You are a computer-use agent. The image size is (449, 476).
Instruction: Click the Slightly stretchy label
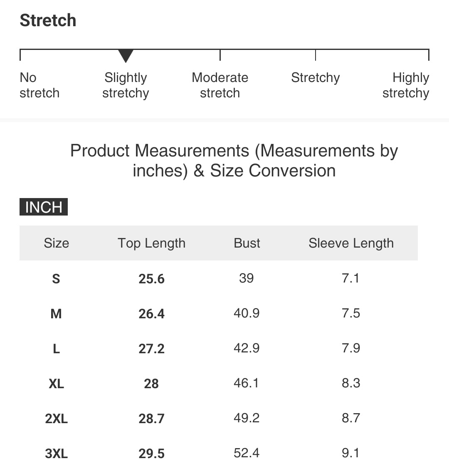pyautogui.click(x=126, y=85)
